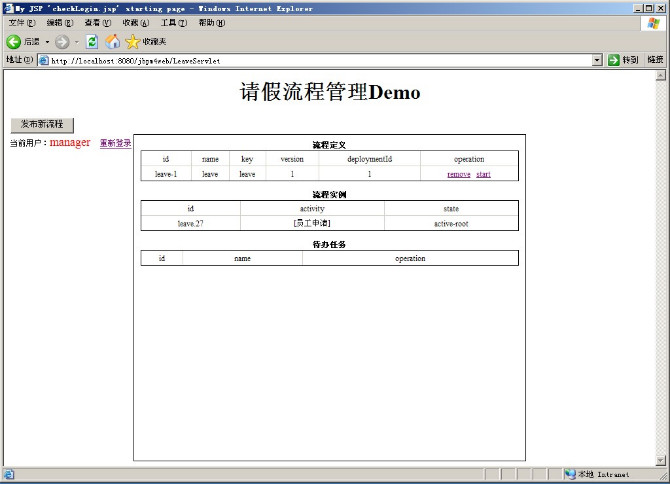
Task: Click the scrollbar down arrow
Action: click(661, 461)
